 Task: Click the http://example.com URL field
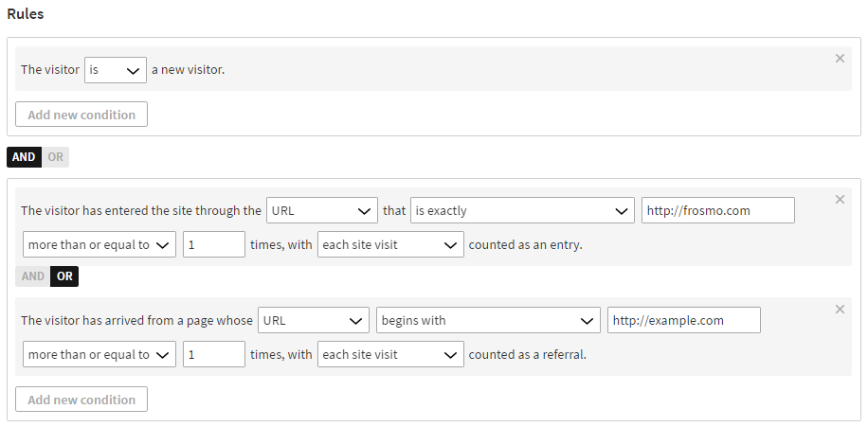click(683, 321)
